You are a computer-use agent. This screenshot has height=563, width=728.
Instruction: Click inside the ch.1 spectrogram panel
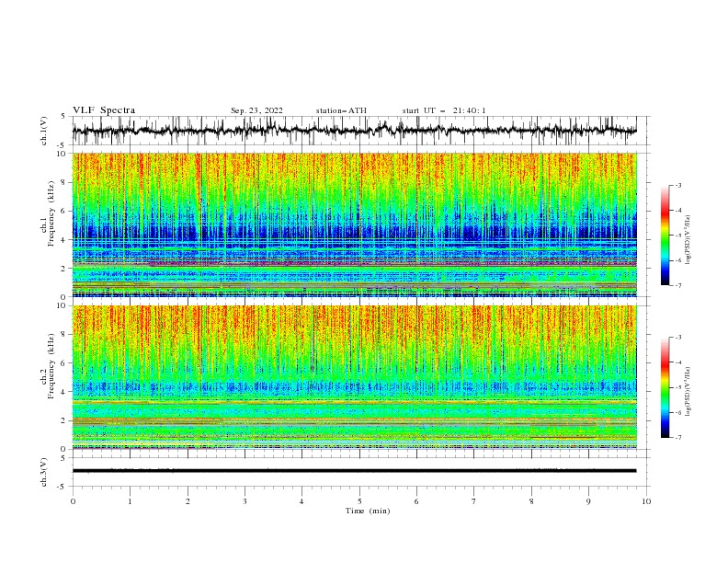click(x=354, y=224)
